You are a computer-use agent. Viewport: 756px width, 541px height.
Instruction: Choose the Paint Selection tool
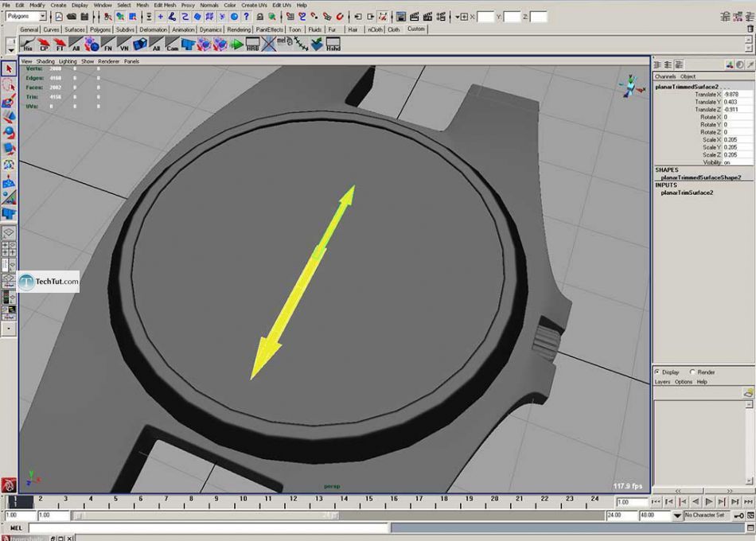(9, 101)
